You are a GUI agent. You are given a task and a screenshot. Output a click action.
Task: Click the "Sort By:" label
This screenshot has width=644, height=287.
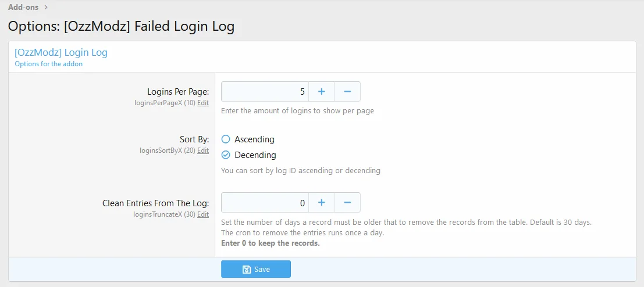coord(194,139)
